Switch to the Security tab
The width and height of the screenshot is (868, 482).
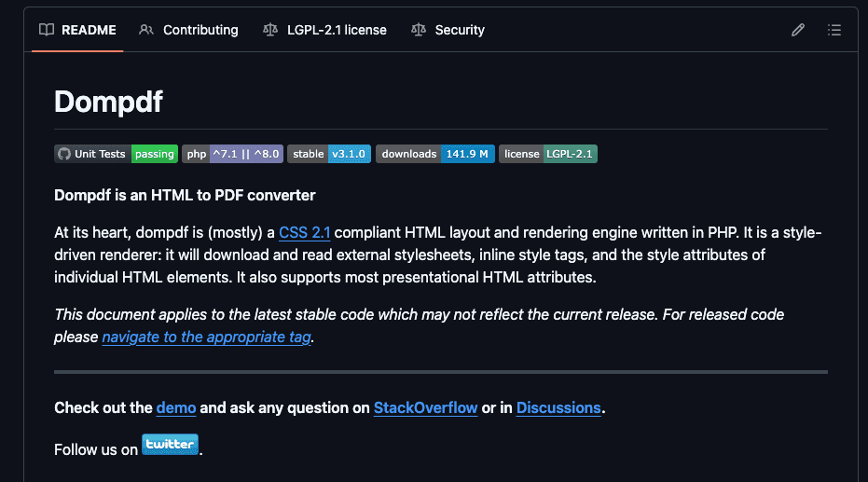click(448, 30)
